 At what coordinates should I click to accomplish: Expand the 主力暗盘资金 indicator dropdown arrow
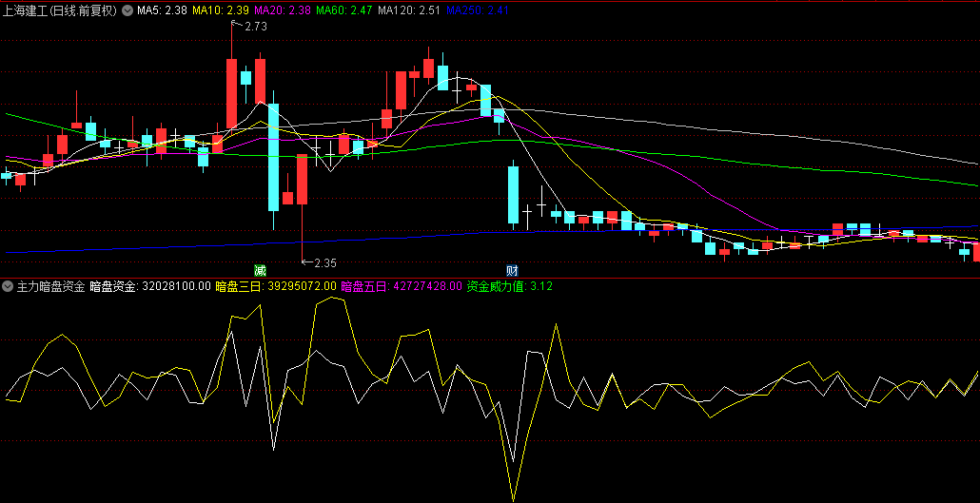point(9,287)
